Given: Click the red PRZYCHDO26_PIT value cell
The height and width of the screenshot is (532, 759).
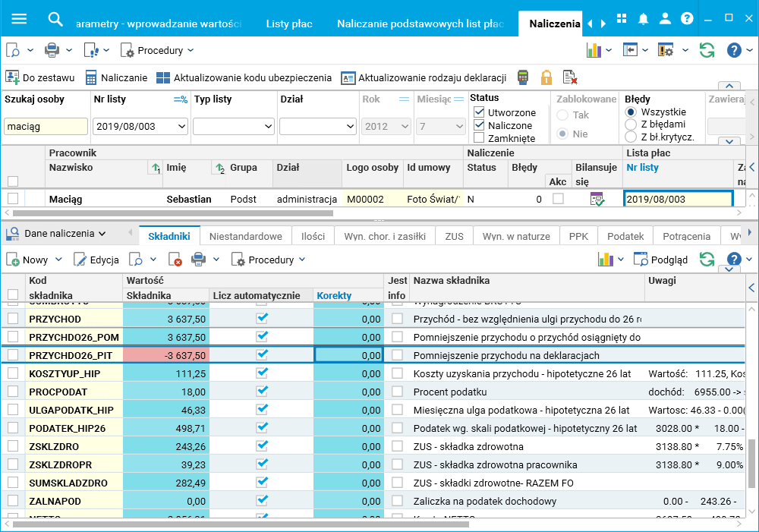Looking at the screenshot, I should pos(165,354).
